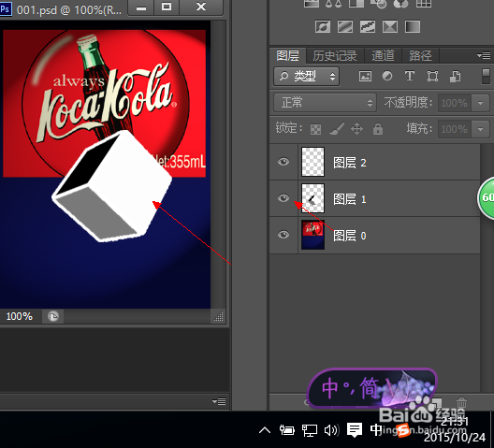Viewport: 494px width, 448px height.
Task: Open the battery status tray icon
Action: (286, 430)
